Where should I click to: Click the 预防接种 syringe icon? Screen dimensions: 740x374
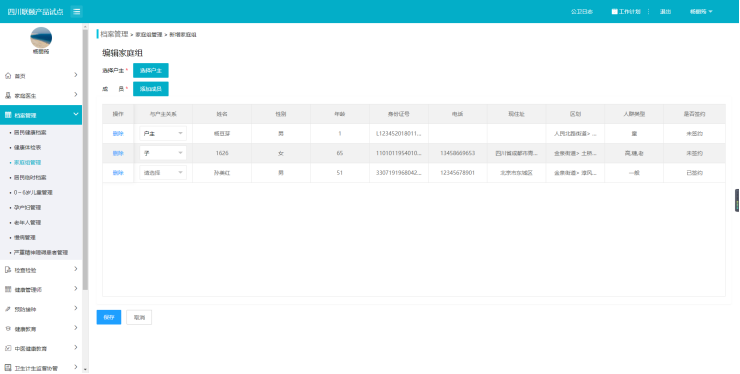(8, 309)
